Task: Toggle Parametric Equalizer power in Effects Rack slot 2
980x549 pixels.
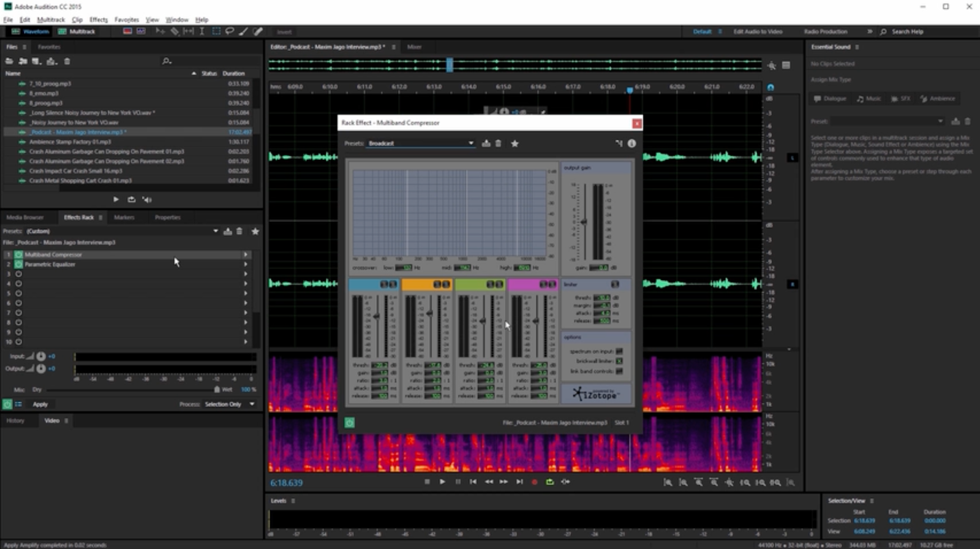Action: 18,264
